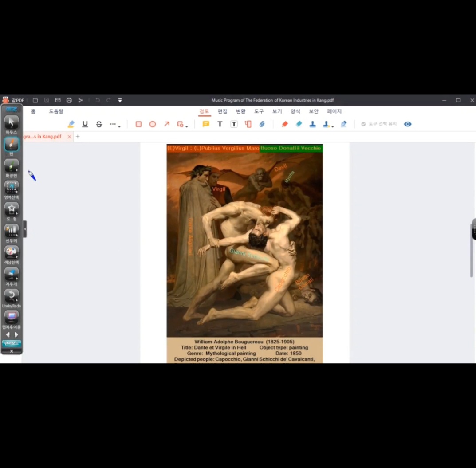The height and width of the screenshot is (468, 476).
Task: Click the 알PDF application logo
Action: click(x=5, y=100)
